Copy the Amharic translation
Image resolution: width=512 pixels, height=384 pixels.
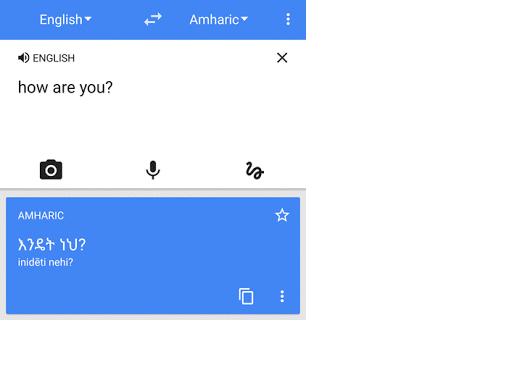tap(246, 296)
